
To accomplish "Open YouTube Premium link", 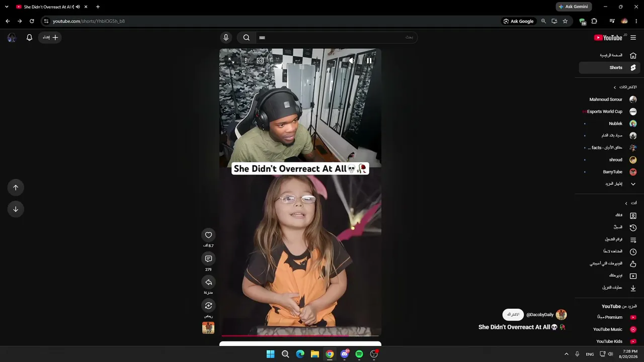I will 609,317.
